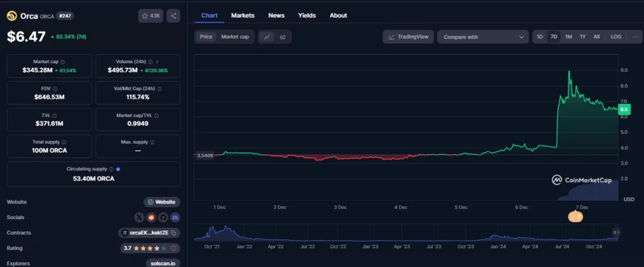Viewport: 644px width, 267px height.
Task: Add Orca to watchlist with the star
Action: [151, 16]
